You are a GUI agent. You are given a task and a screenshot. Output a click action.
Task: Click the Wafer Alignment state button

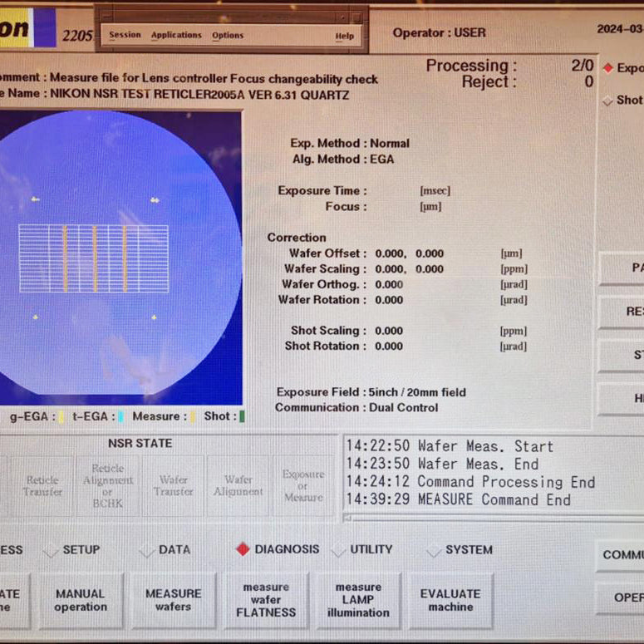(x=238, y=486)
